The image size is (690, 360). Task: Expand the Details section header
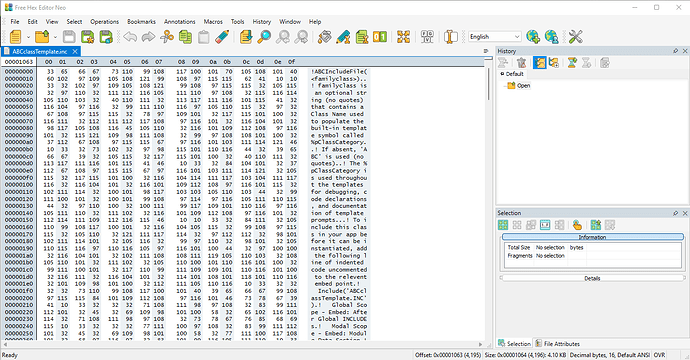pyautogui.click(x=593, y=278)
